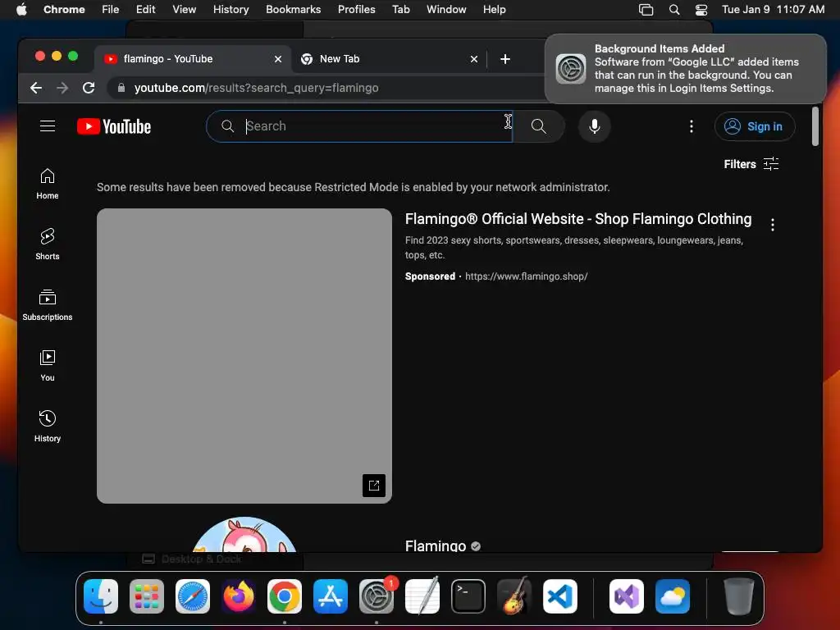Launch Terminal from the Dock
The image size is (840, 630).
coord(468,596)
